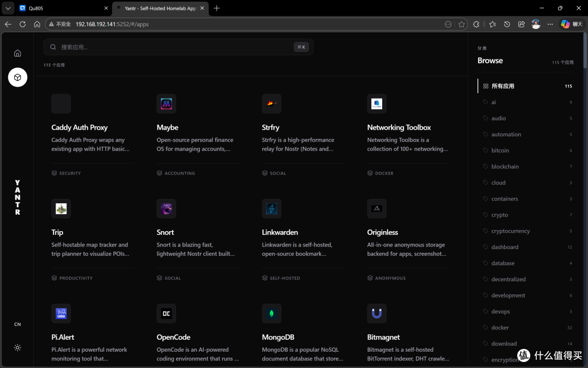Open the Strfry app title
The image size is (588, 368).
pyautogui.click(x=271, y=128)
